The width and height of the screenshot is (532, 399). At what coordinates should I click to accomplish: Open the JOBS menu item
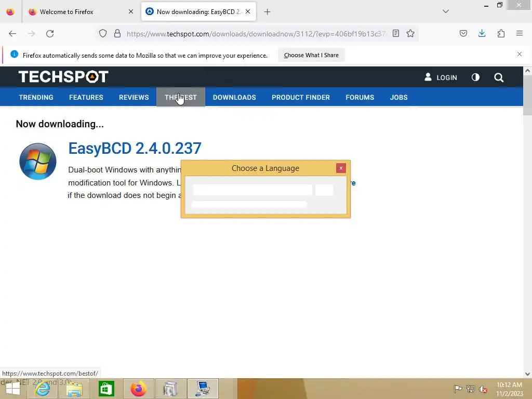click(x=398, y=97)
